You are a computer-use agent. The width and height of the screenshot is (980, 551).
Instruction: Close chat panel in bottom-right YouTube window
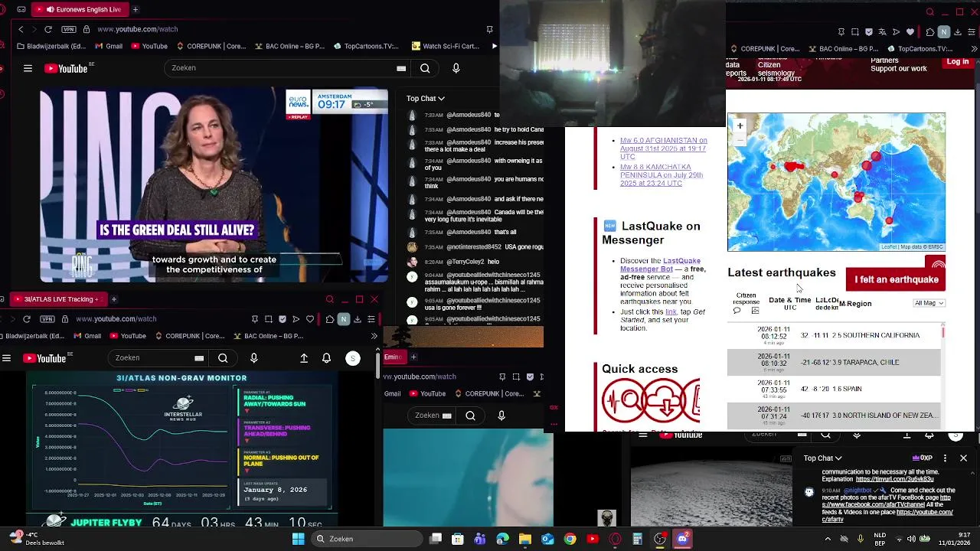pos(963,458)
